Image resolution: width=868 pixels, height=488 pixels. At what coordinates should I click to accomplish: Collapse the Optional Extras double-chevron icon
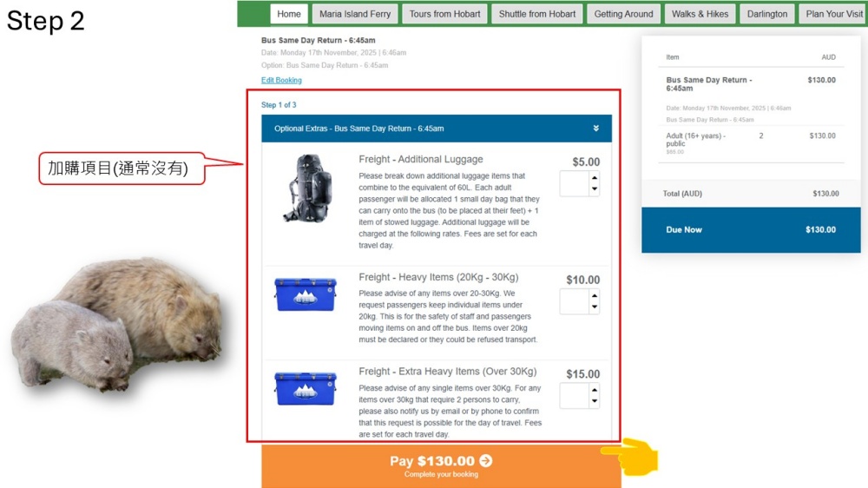click(595, 129)
